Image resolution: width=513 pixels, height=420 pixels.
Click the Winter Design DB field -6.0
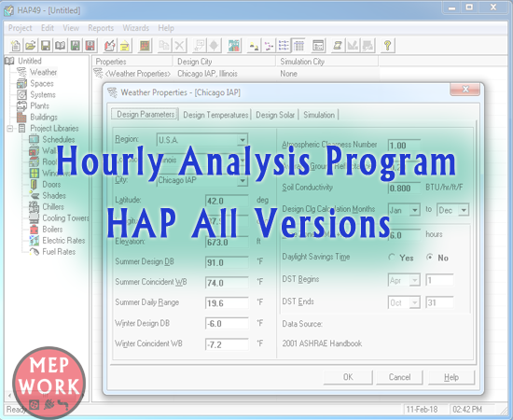click(x=227, y=324)
